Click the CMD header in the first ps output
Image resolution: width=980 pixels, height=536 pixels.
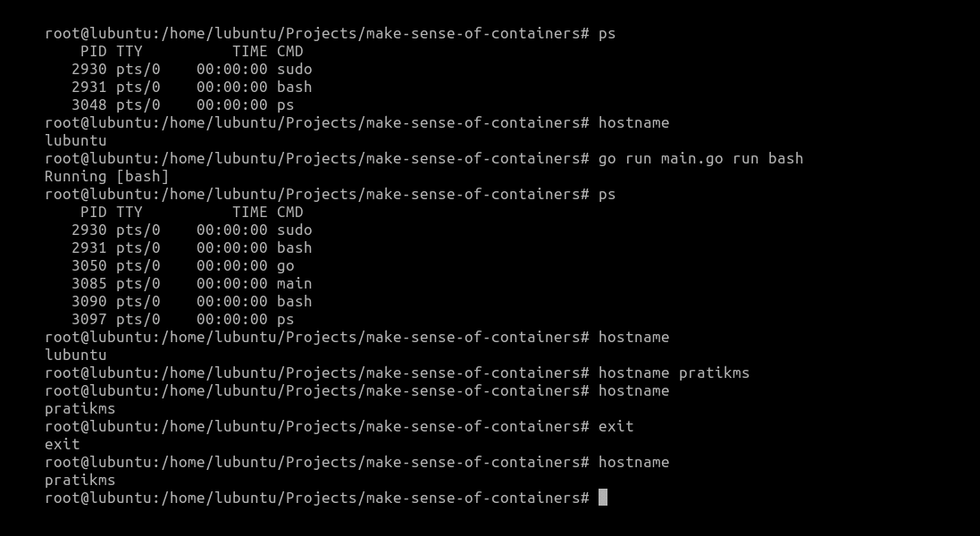[x=289, y=51]
